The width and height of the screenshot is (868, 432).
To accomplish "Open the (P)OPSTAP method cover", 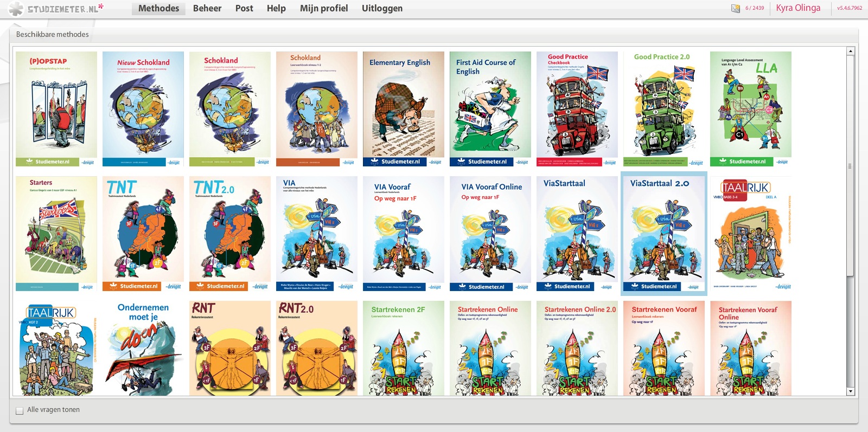I will click(x=56, y=109).
